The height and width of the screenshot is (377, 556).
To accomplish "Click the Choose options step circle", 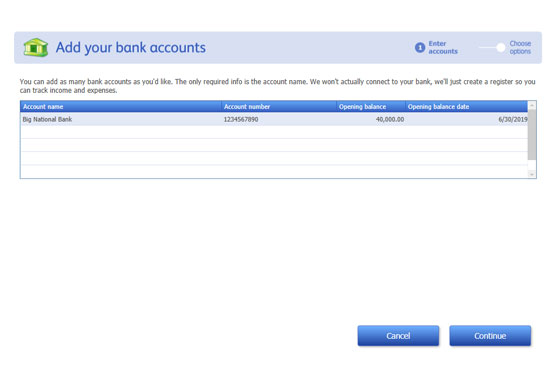I will click(500, 48).
